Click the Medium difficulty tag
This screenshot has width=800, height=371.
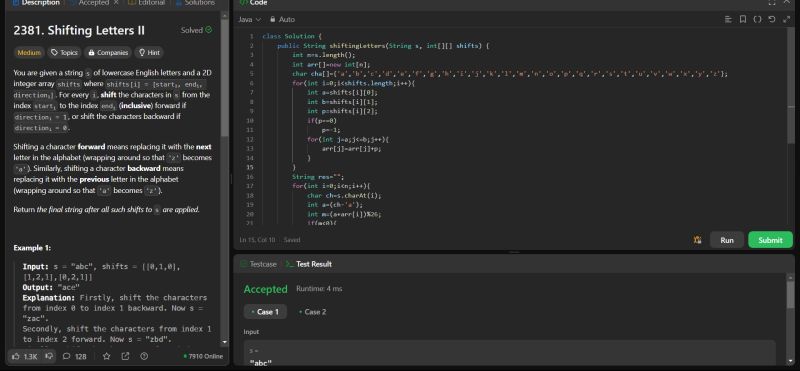pyautogui.click(x=29, y=53)
